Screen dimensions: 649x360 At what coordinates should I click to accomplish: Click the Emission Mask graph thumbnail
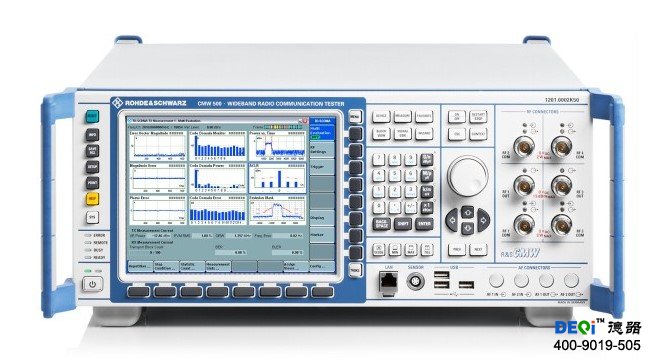[277, 210]
